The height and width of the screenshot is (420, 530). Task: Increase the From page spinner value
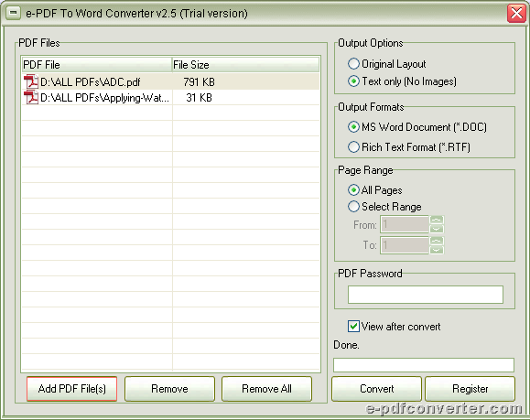point(437,221)
